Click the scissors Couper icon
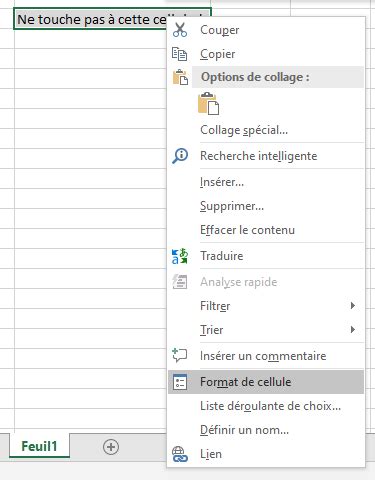 pyautogui.click(x=180, y=30)
